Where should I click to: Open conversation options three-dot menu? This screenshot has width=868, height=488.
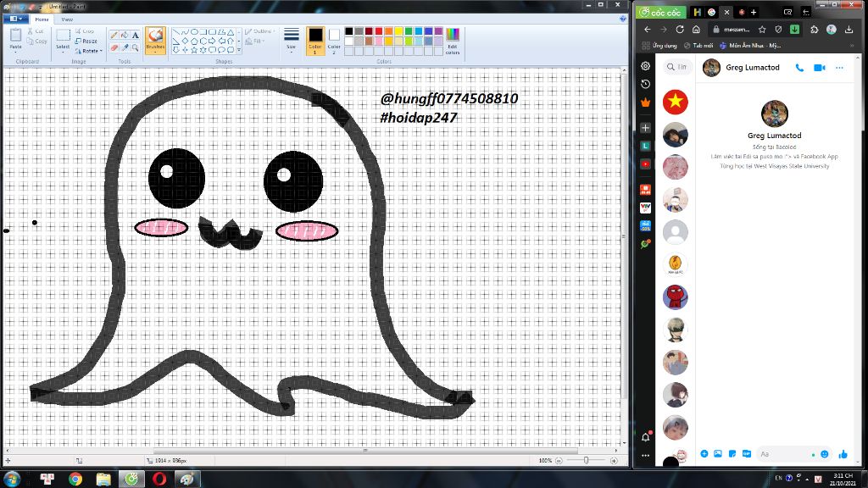click(x=840, y=68)
